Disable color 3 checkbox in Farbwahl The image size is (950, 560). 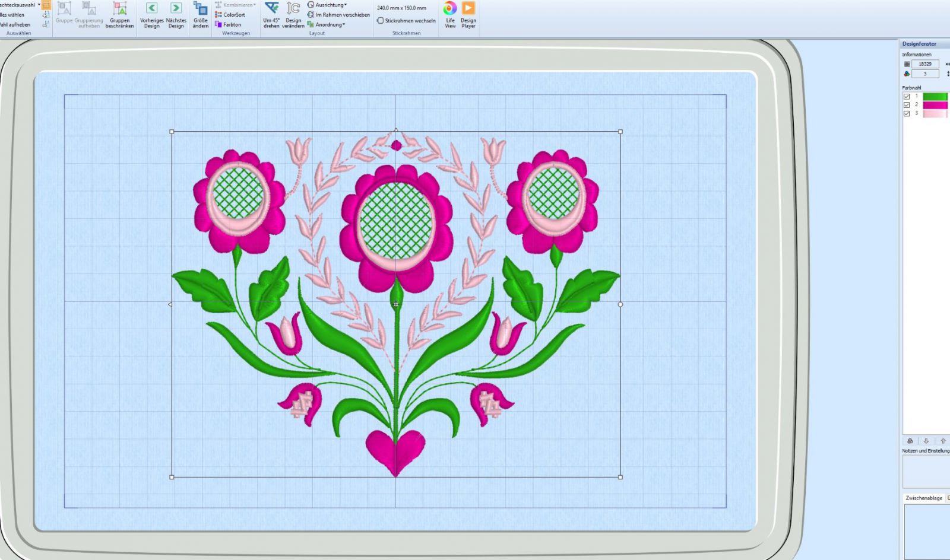tap(907, 113)
